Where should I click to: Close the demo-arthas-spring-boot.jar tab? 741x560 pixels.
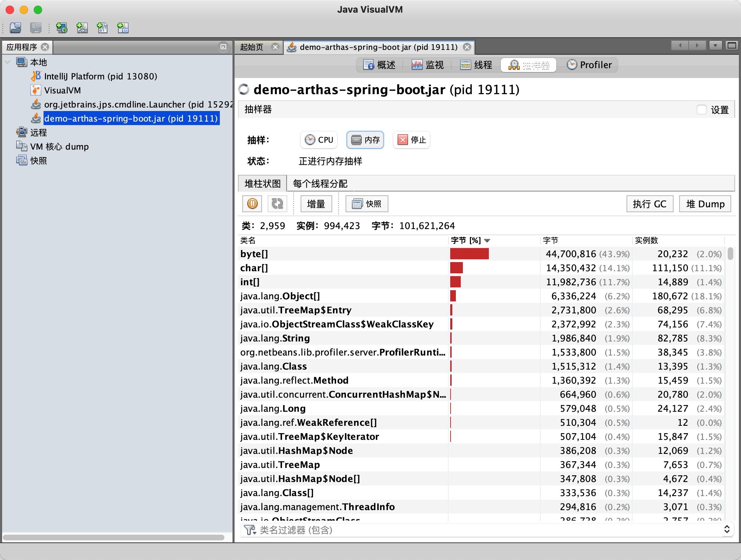pyautogui.click(x=467, y=47)
